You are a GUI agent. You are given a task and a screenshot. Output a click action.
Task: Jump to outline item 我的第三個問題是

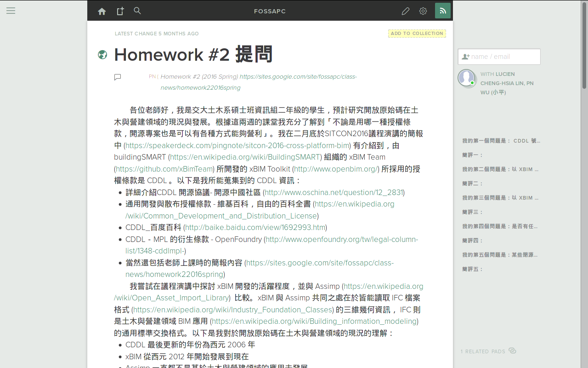click(x=500, y=198)
